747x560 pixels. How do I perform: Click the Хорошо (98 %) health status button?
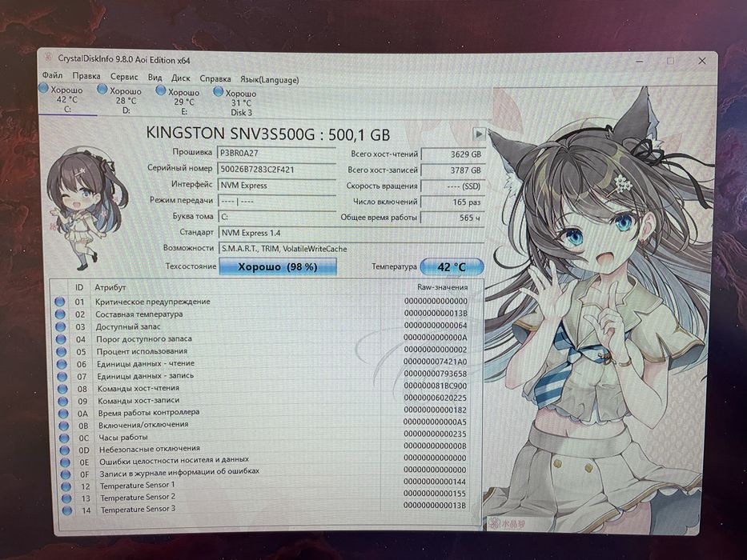click(278, 266)
